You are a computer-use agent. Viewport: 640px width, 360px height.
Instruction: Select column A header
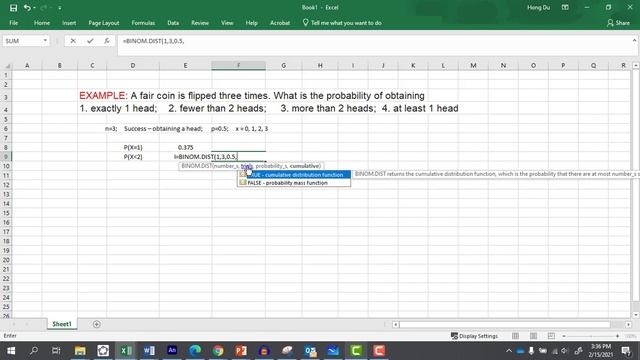(27, 65)
